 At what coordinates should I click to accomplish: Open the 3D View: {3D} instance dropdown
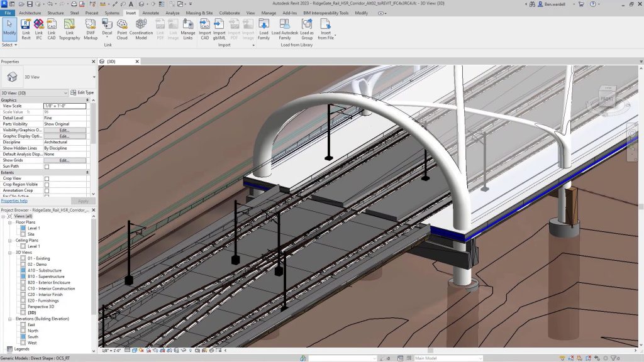pos(34,93)
